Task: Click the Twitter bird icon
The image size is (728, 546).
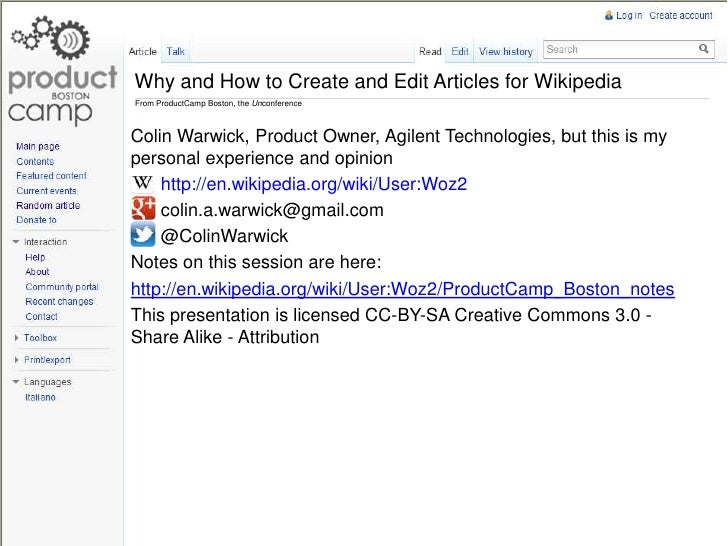Action: [143, 234]
